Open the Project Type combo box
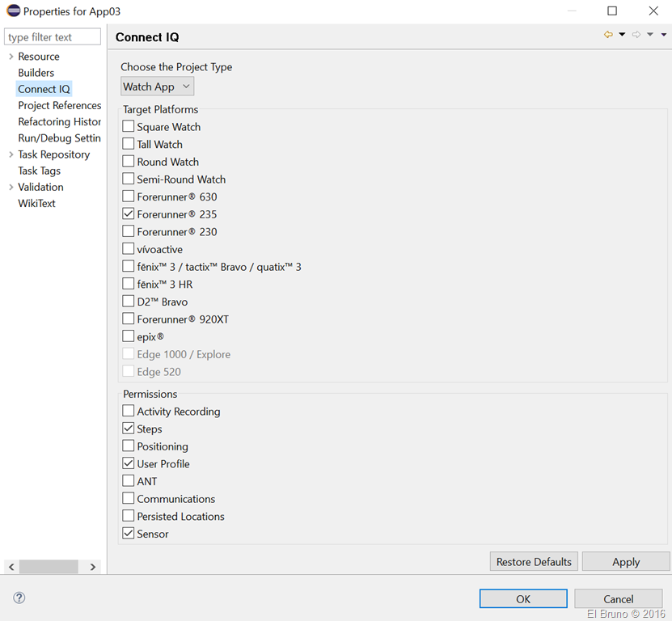 158,87
